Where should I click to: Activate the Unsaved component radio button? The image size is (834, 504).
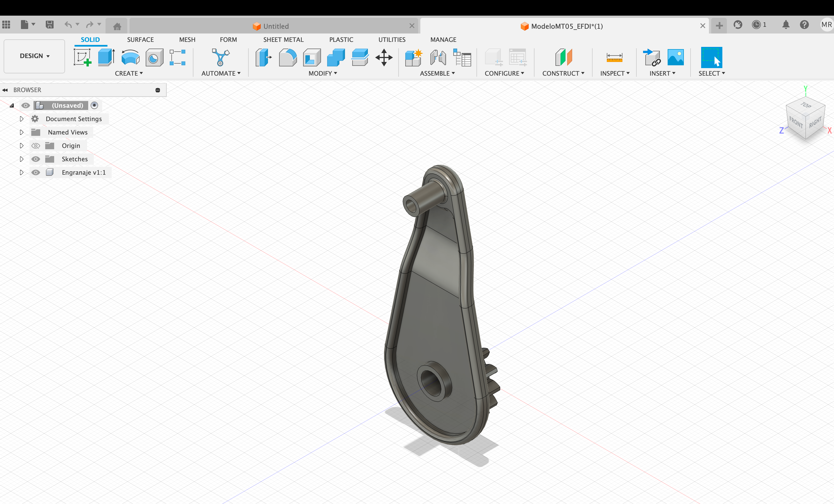[94, 105]
